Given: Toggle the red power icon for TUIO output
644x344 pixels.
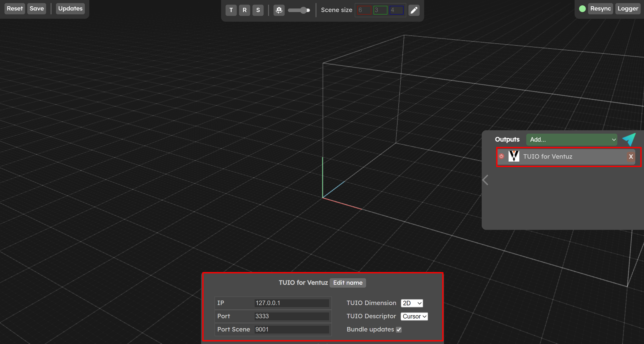Looking at the screenshot, I should tap(502, 156).
